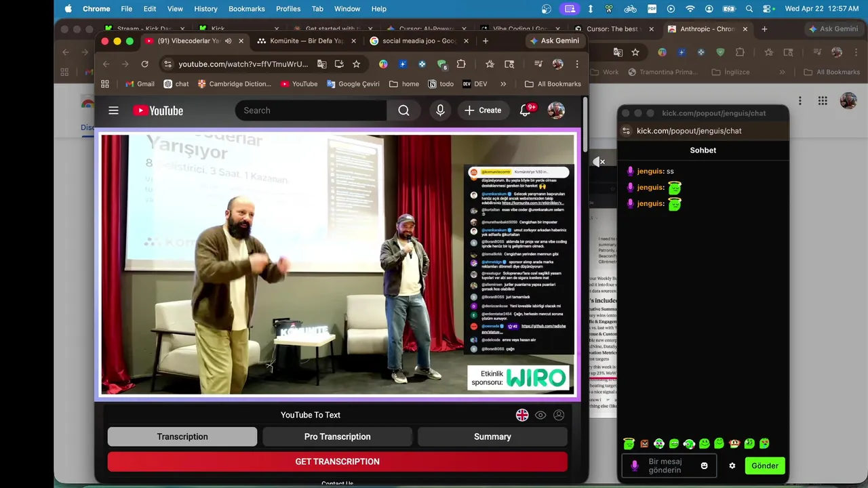This screenshot has width=868, height=488.
Task: Select UK flag language in YouTube To Text
Action: pyautogui.click(x=522, y=415)
